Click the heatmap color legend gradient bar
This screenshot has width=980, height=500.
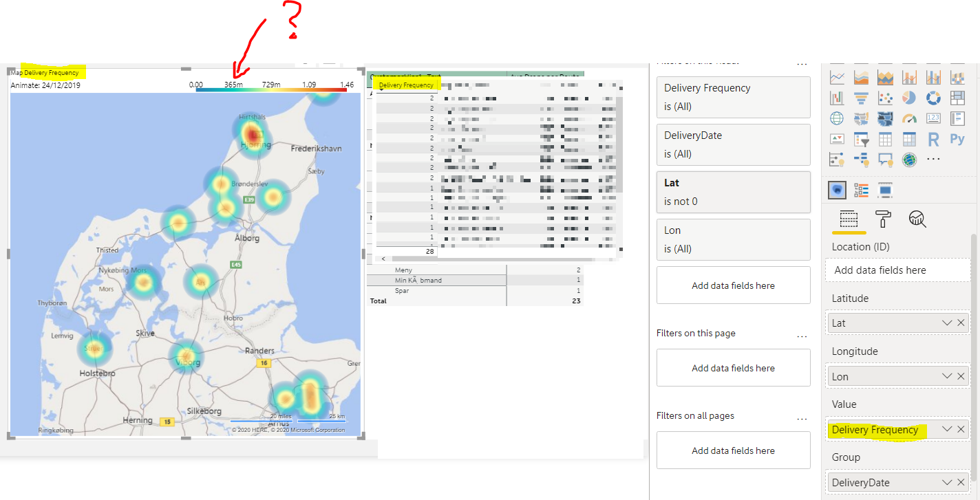[x=271, y=90]
